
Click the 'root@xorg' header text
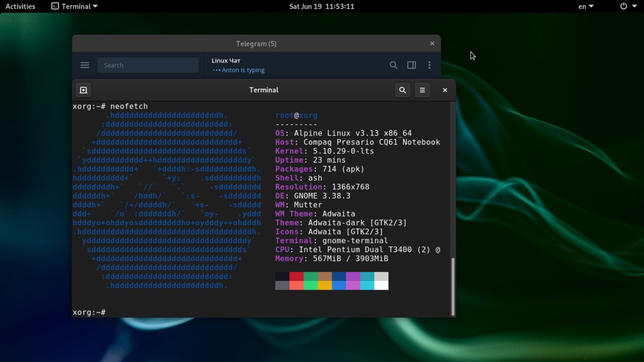point(296,115)
